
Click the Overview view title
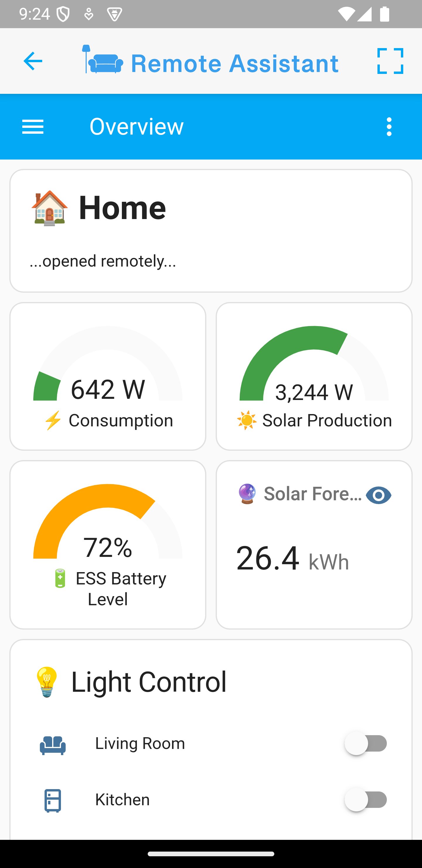[x=136, y=127]
